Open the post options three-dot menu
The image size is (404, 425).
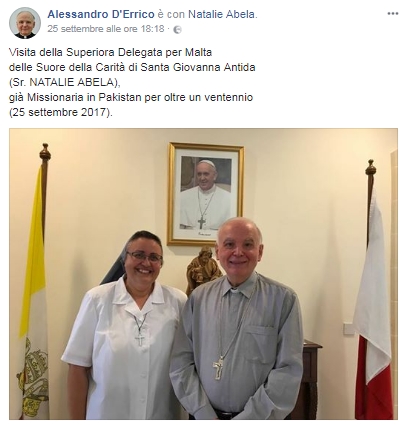pos(392,14)
